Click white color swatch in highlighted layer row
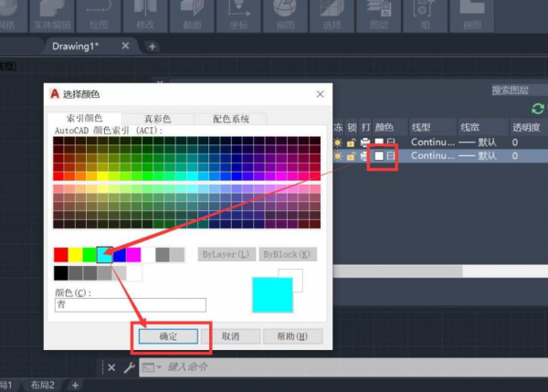Image resolution: width=548 pixels, height=392 pixels. click(x=379, y=156)
